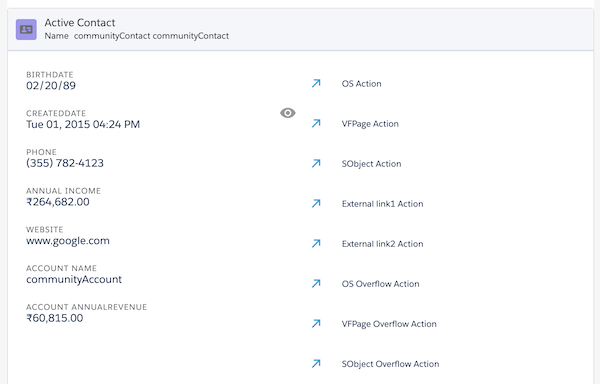Click arrow icon beside OS Action
This screenshot has width=600, height=384.
click(316, 83)
